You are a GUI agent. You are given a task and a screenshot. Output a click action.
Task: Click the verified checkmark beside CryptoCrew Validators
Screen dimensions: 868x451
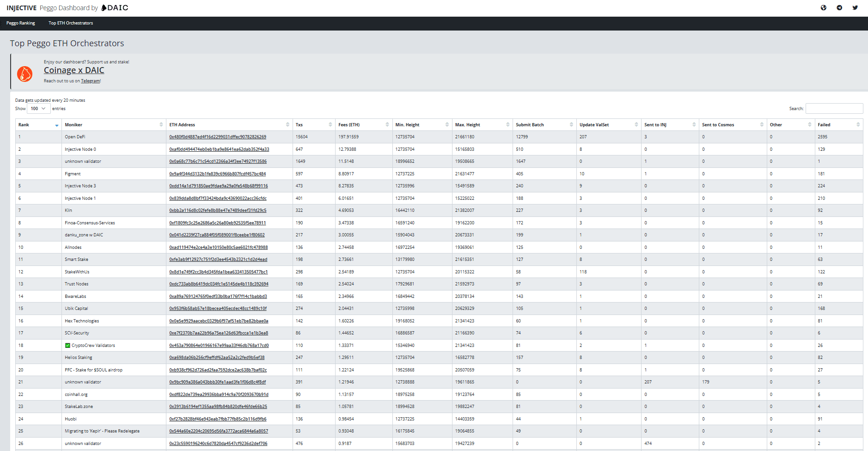tap(67, 345)
